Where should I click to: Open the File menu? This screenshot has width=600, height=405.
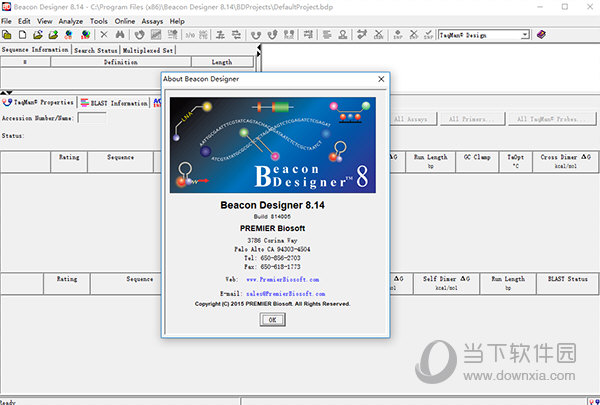click(7, 20)
